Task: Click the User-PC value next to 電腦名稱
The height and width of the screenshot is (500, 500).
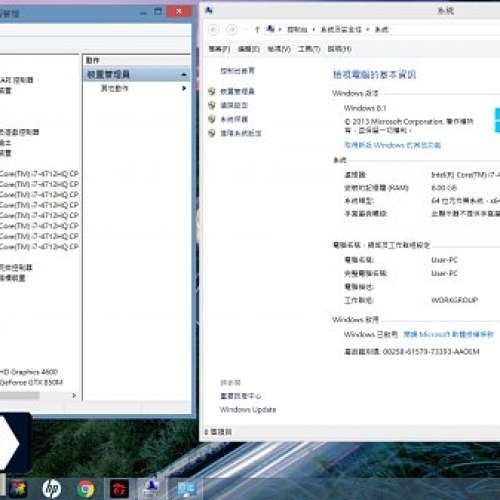Action: (x=444, y=260)
